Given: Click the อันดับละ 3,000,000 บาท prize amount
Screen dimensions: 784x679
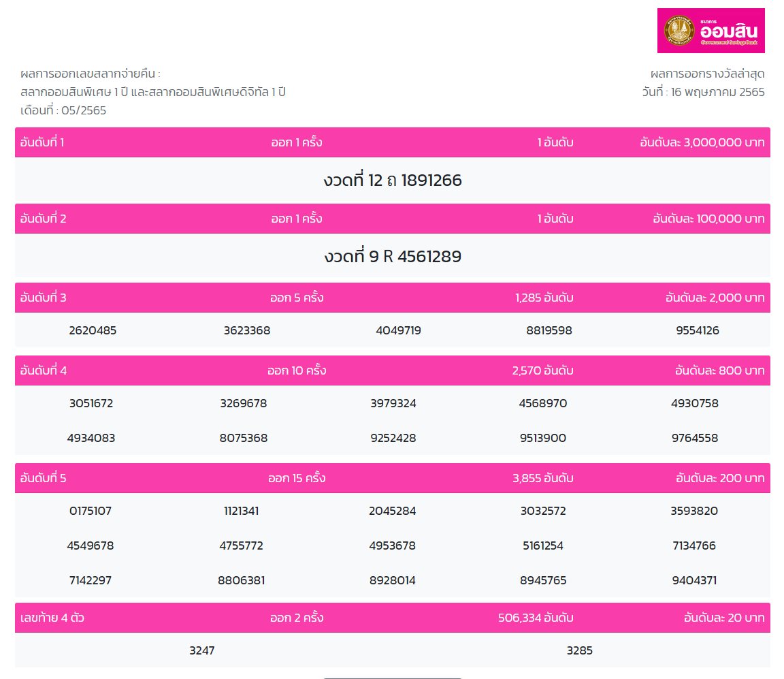Looking at the screenshot, I should 702,142.
